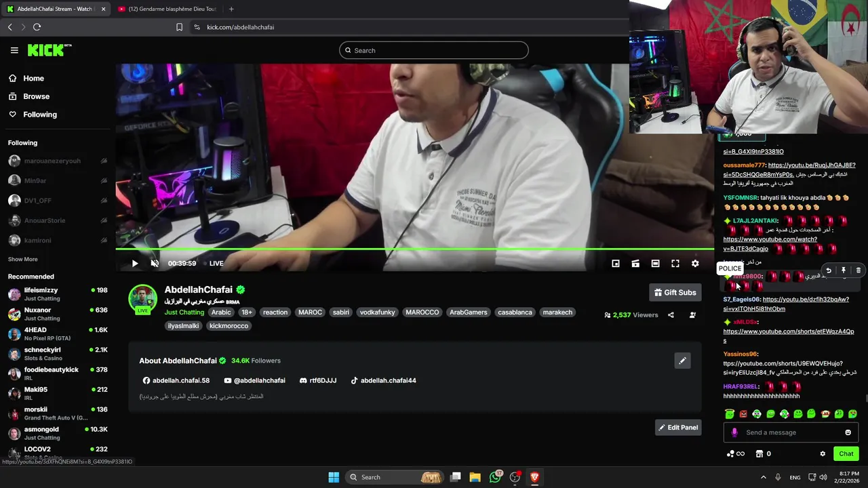Open Following in sidebar

click(x=40, y=115)
